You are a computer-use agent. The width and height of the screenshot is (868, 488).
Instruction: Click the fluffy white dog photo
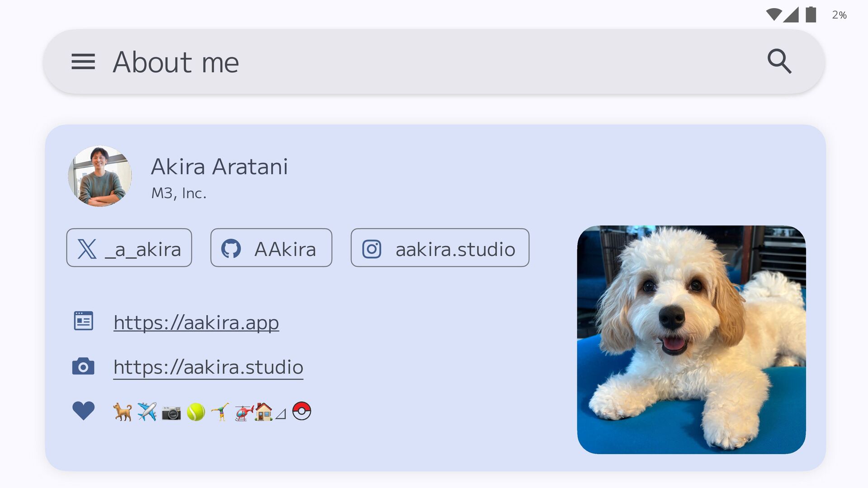click(x=691, y=339)
